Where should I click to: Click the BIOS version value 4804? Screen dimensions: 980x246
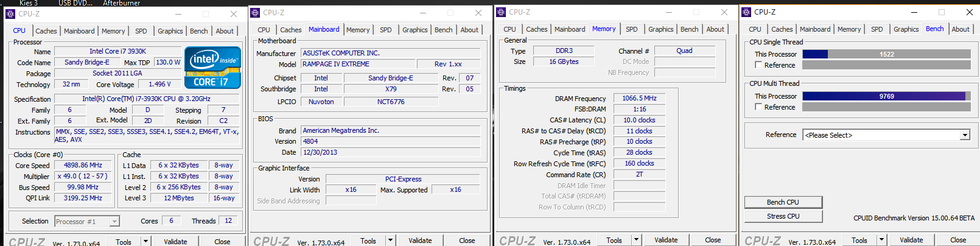(390, 141)
